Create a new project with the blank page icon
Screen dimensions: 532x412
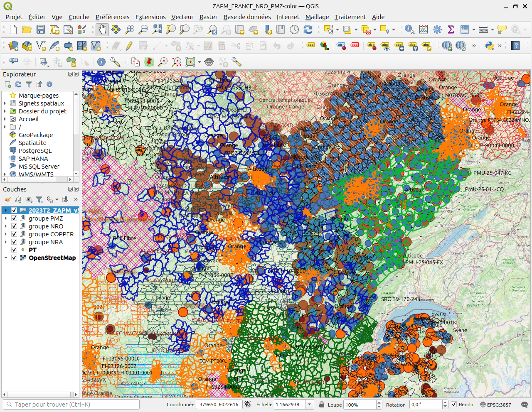(13, 29)
